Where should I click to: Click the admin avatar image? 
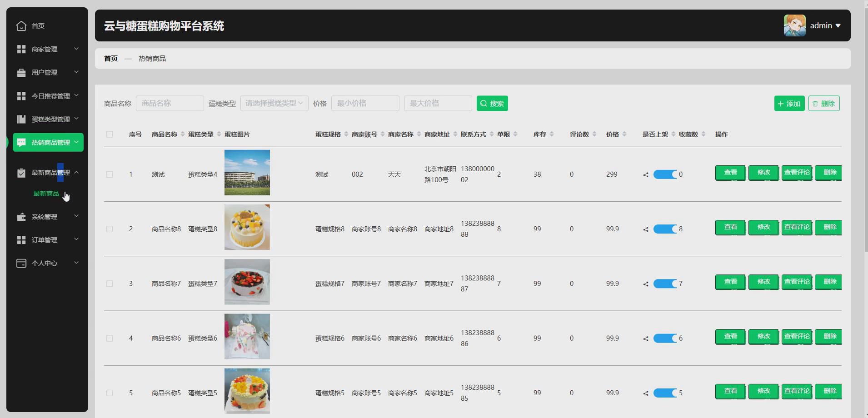point(794,25)
